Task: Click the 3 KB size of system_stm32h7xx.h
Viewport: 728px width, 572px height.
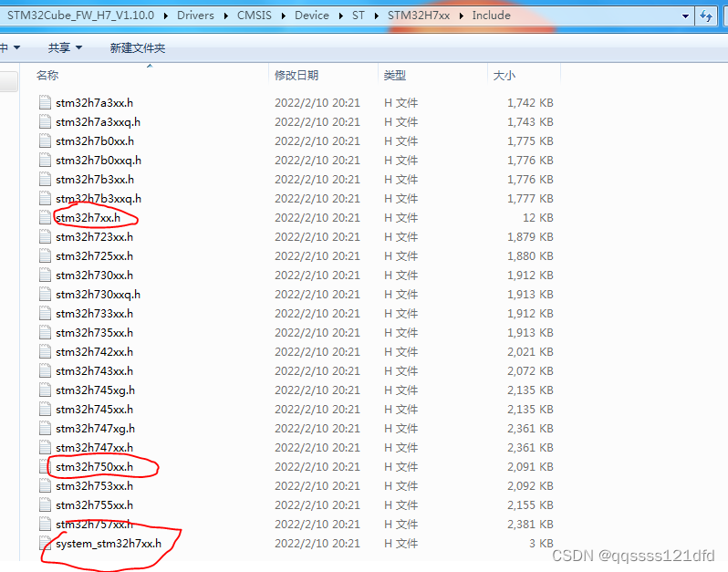Action: 541,543
